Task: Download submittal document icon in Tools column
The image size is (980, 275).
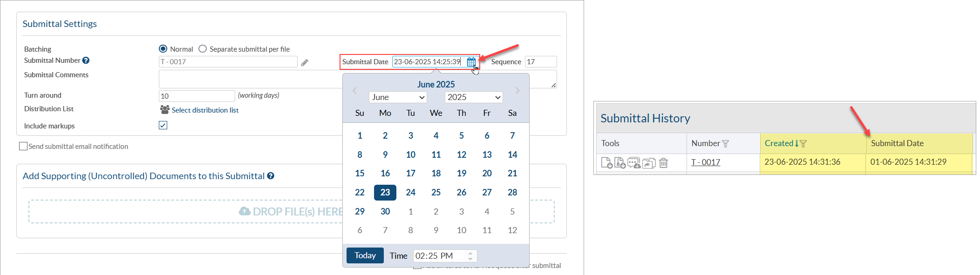Action: [607, 163]
